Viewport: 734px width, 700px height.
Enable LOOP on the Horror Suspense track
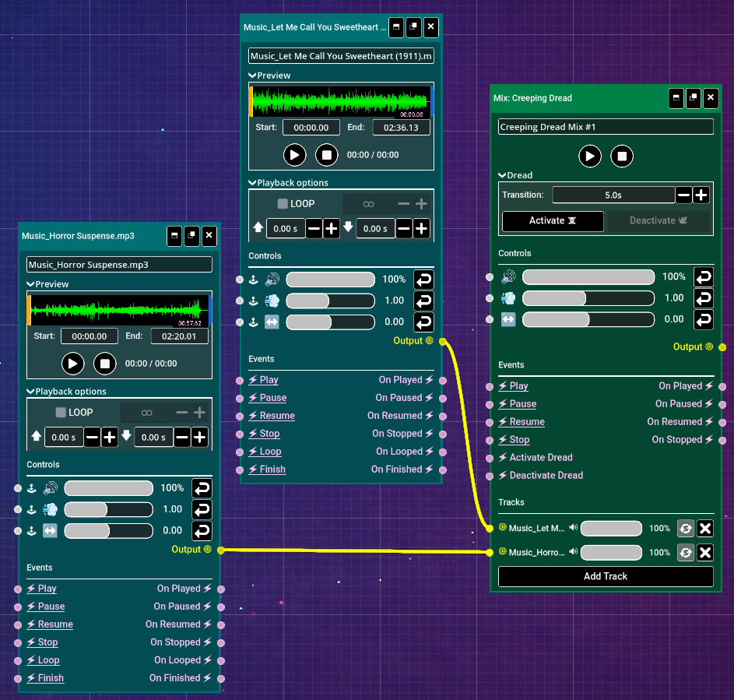pos(61,413)
